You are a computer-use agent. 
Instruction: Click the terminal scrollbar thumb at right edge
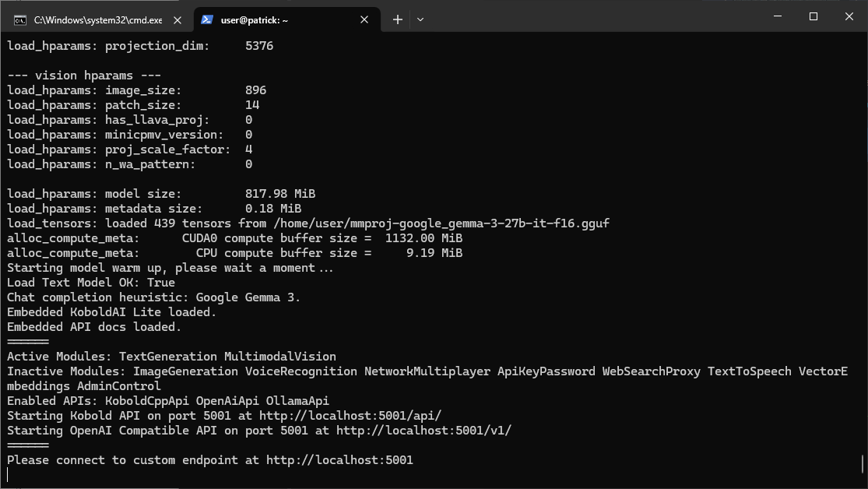point(863,464)
